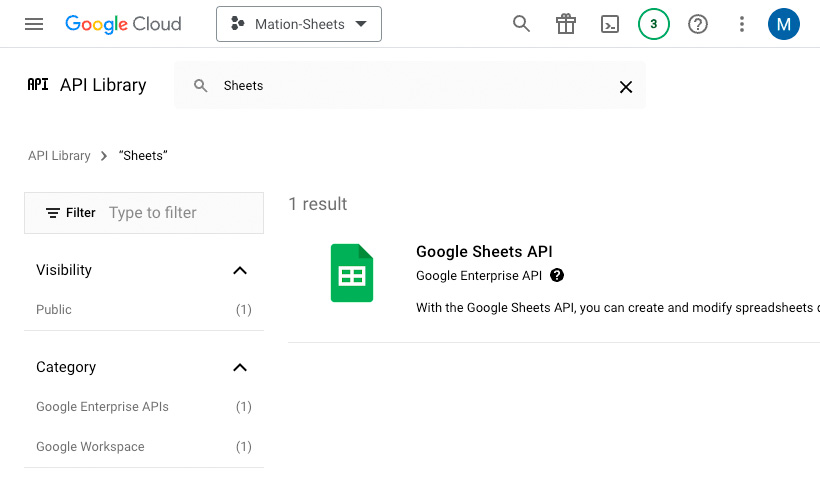Image resolution: width=820 pixels, height=487 pixels.
Task: Open the M account avatar
Action: click(x=783, y=24)
